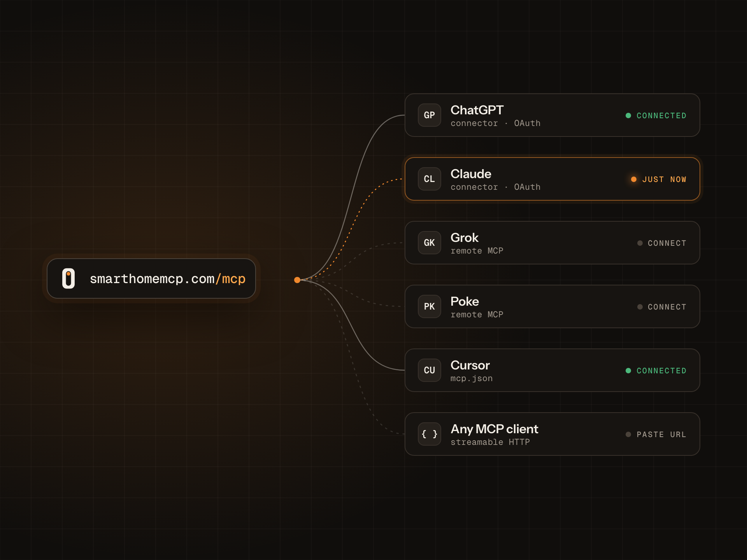
Task: Select the Cursor title text
Action: (470, 365)
